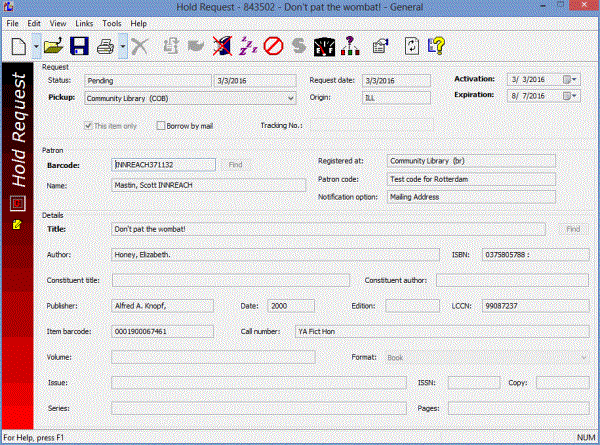
Task: Click into the Constituent title field
Action: point(230,280)
